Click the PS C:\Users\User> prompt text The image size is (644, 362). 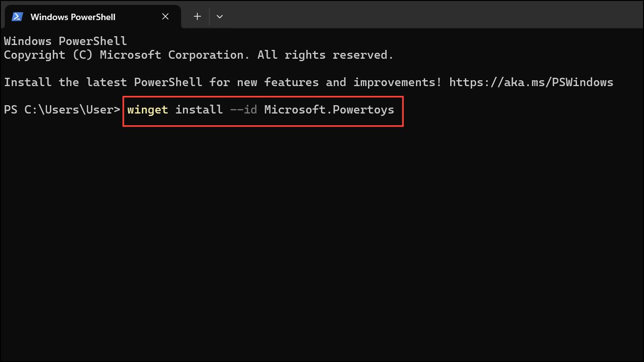(x=62, y=110)
